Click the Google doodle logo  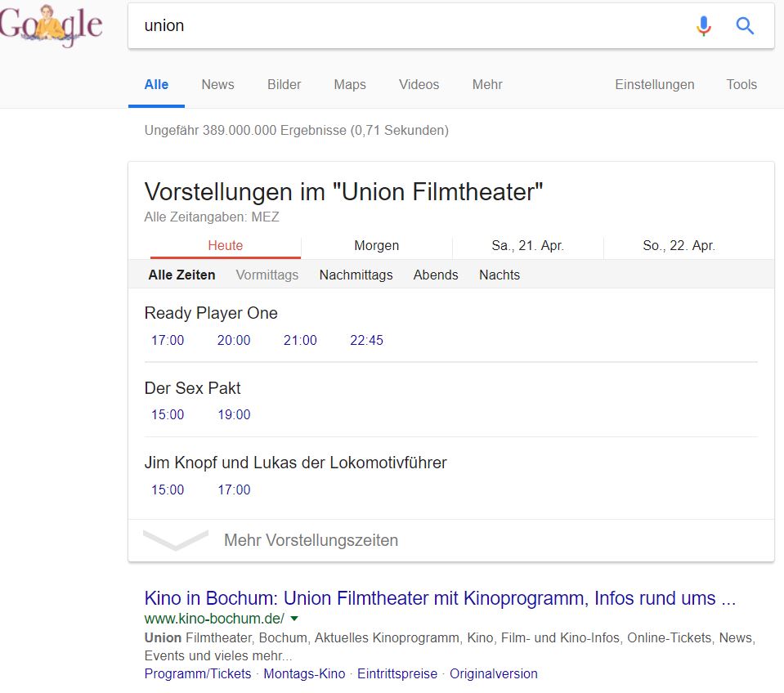[x=51, y=25]
